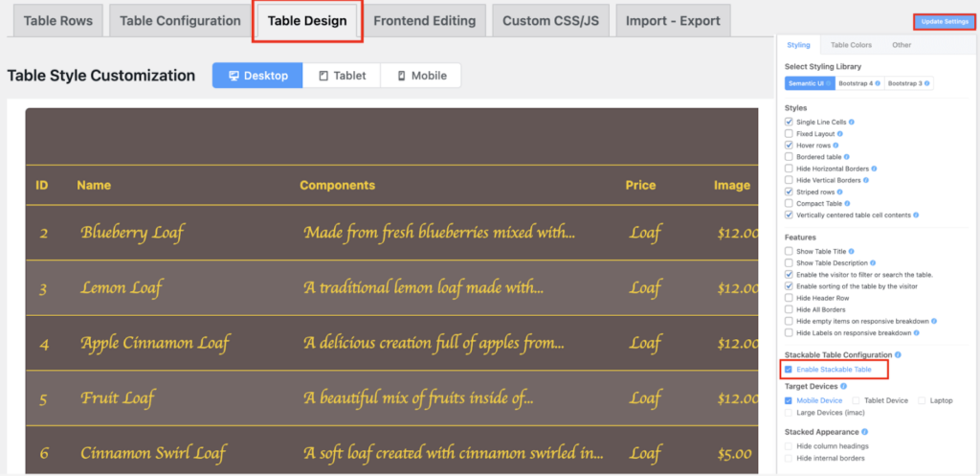
Task: Toggle Vertically centered table cell contents
Action: [789, 215]
